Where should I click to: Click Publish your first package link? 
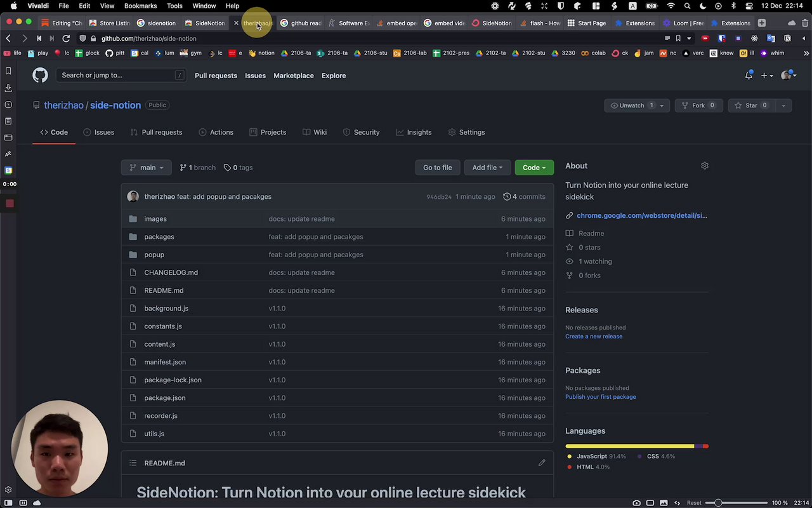(601, 397)
